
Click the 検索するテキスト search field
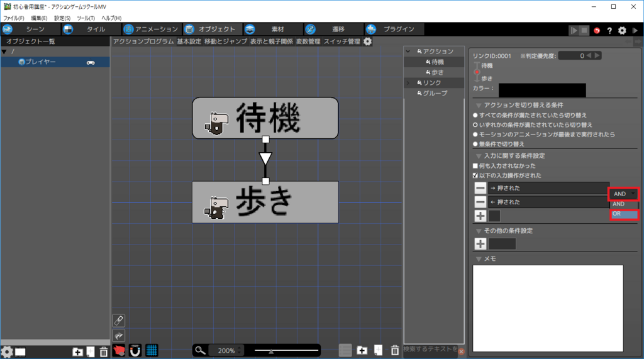click(x=430, y=349)
